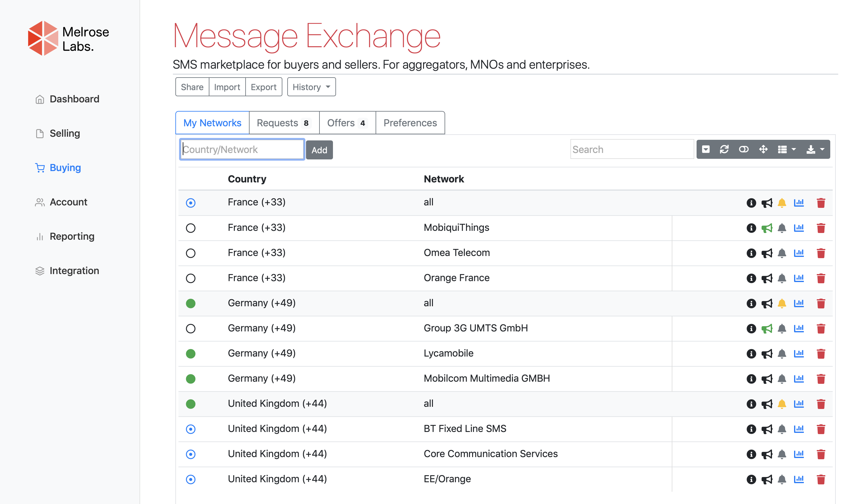Click the Import button
The height and width of the screenshot is (504, 856).
[x=227, y=87]
